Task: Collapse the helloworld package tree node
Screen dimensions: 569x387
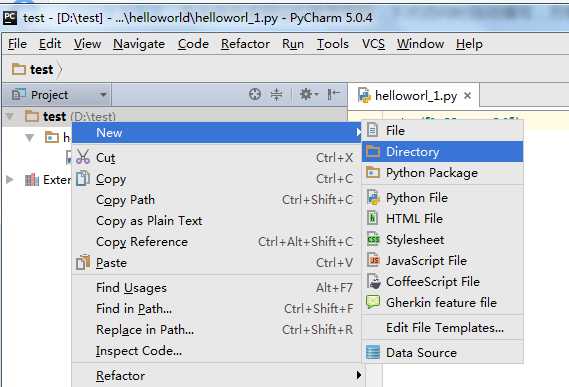Action: [30, 138]
